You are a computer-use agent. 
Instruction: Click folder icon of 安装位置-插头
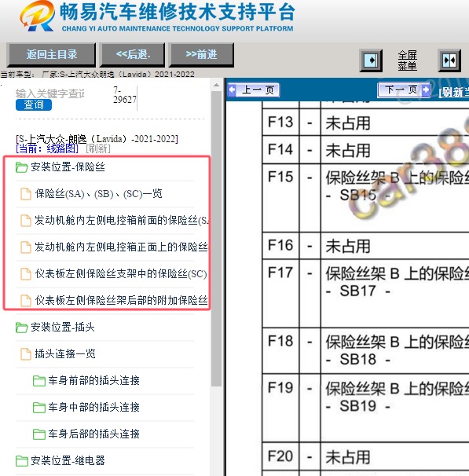[x=21, y=328]
